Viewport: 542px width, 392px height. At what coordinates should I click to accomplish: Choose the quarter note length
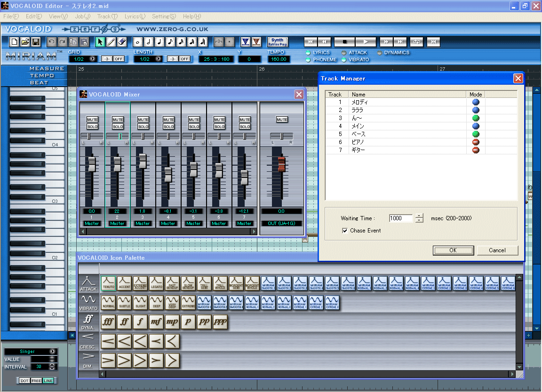tap(159, 42)
